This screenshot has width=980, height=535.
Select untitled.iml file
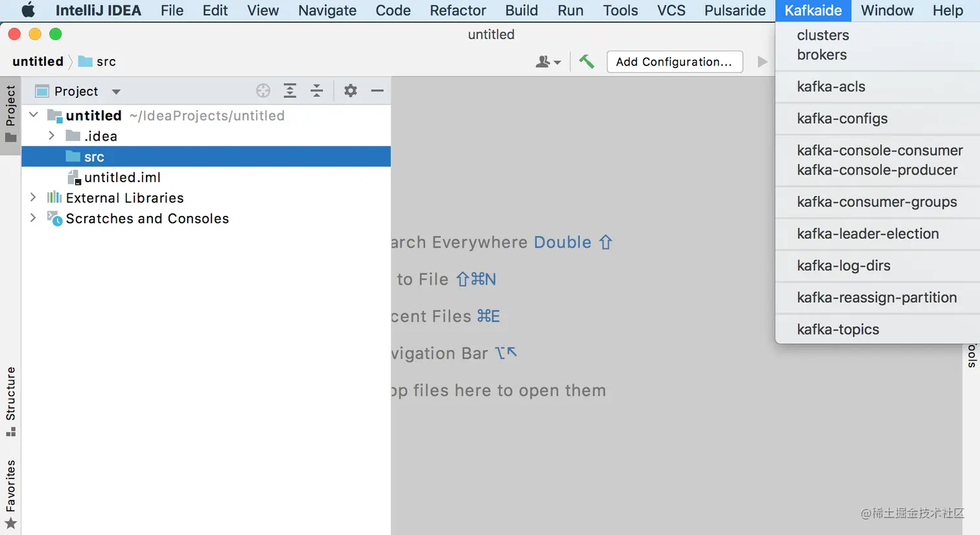(206, 177)
